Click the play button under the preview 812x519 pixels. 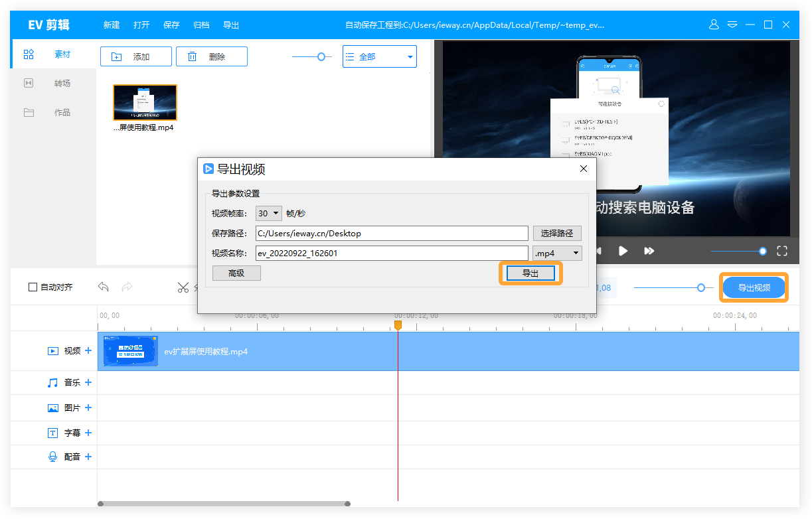click(623, 251)
